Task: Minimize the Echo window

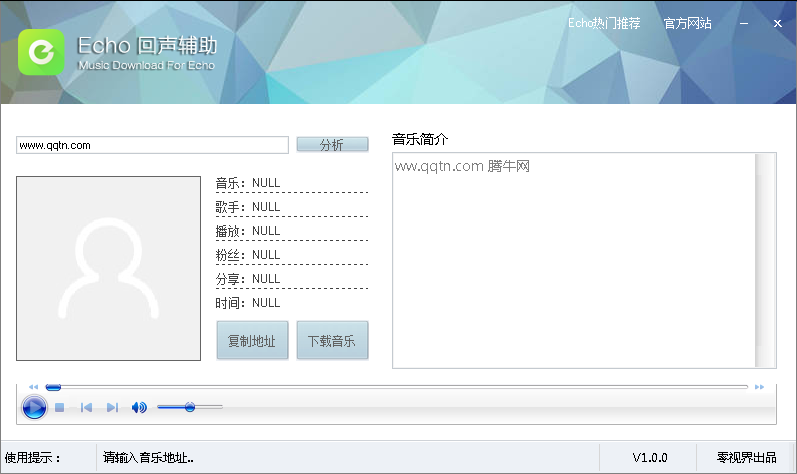Action: click(745, 23)
